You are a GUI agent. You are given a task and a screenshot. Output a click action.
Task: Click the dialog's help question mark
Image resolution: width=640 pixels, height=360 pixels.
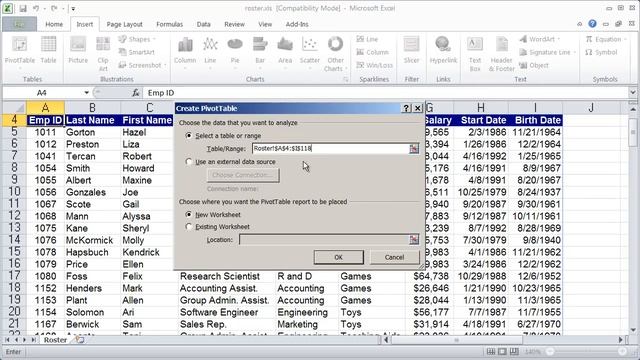(406, 108)
